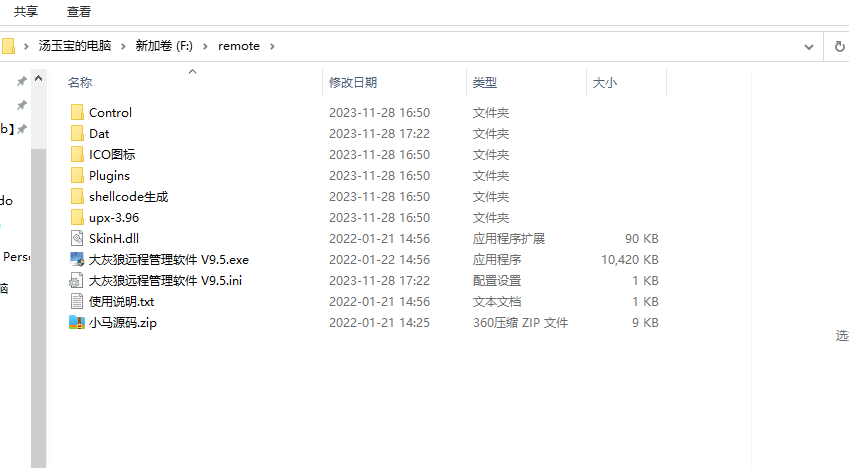
Task: Click the second pin icon in sidebar
Action: pos(22,105)
